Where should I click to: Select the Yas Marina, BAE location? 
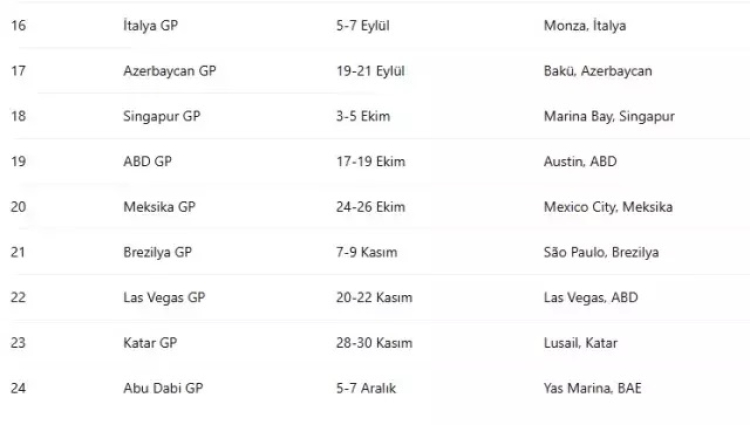pyautogui.click(x=592, y=388)
